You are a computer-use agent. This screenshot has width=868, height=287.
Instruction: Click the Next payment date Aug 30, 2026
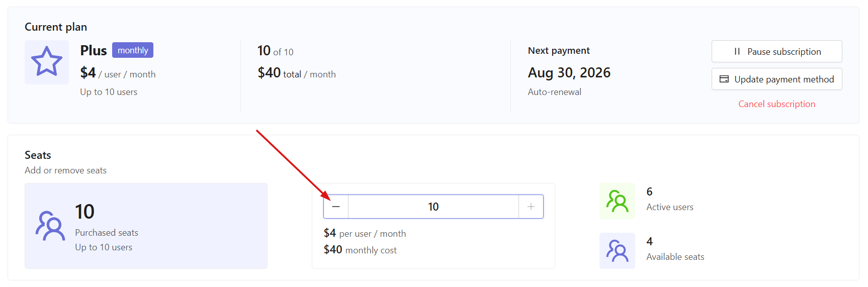pyautogui.click(x=569, y=73)
